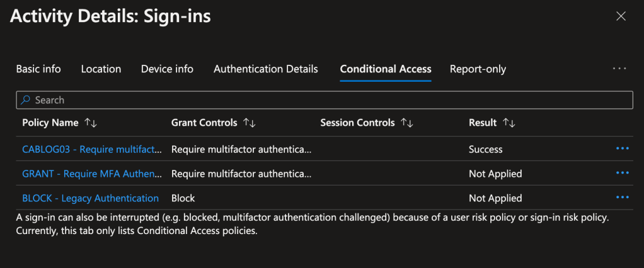Screen dimensions: 644x268
Task: Close the Activity Details panel
Action: (621, 17)
